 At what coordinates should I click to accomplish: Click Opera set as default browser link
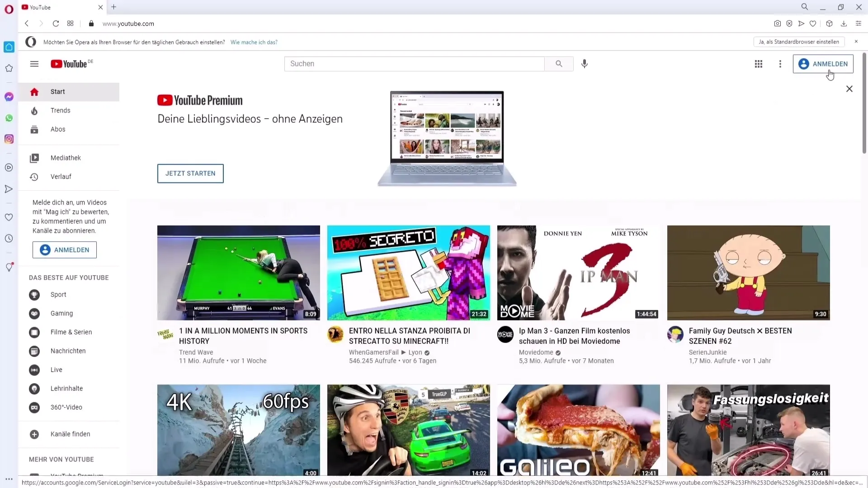[x=798, y=42]
